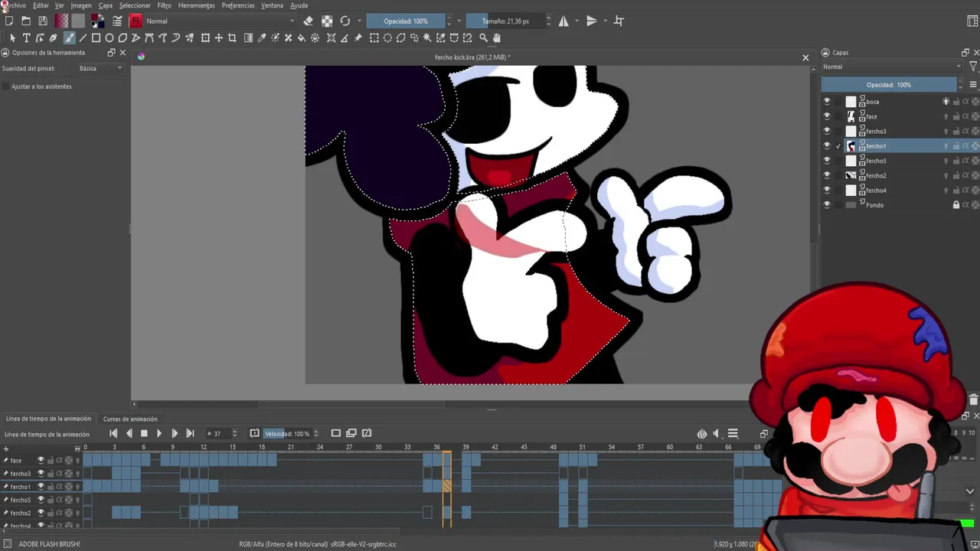
Task: Toggle the selected checkmark on fercho1 layer
Action: pos(838,146)
